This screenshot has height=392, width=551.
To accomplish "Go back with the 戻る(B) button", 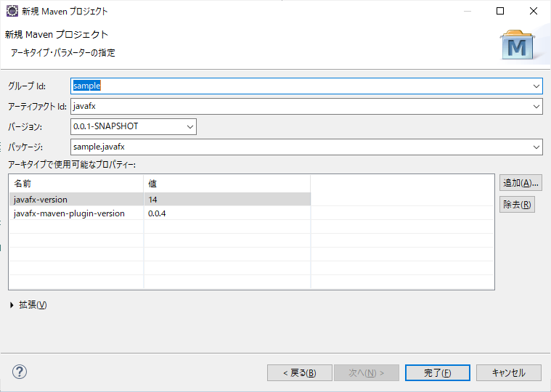I will (299, 372).
